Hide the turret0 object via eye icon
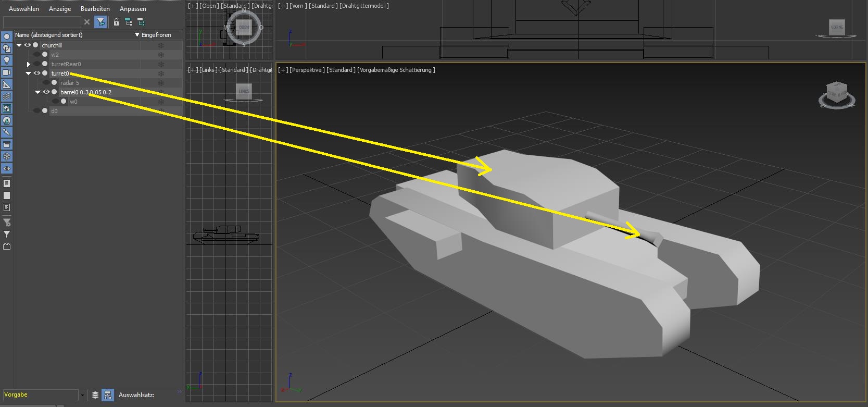Image resolution: width=868 pixels, height=407 pixels. point(37,73)
